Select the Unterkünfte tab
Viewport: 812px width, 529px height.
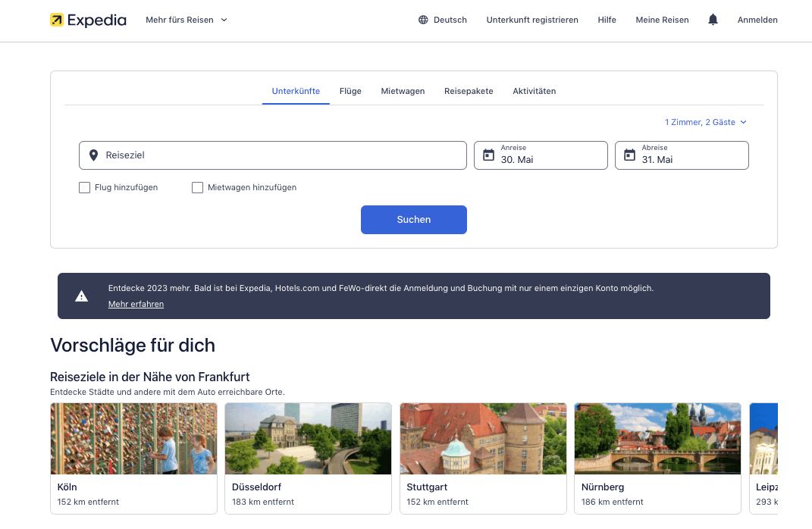coord(296,91)
